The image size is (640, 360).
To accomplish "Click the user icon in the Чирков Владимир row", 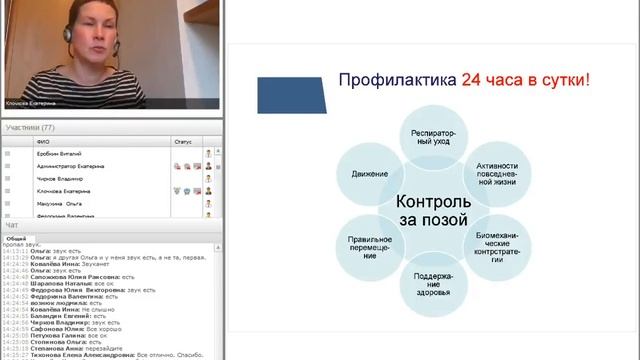I will click(x=209, y=179).
